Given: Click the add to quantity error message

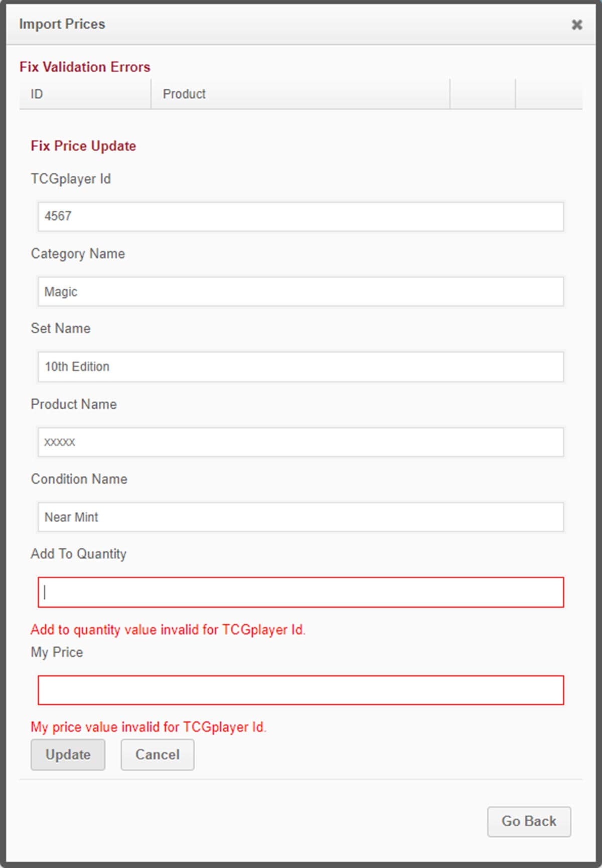Looking at the screenshot, I should coord(168,630).
